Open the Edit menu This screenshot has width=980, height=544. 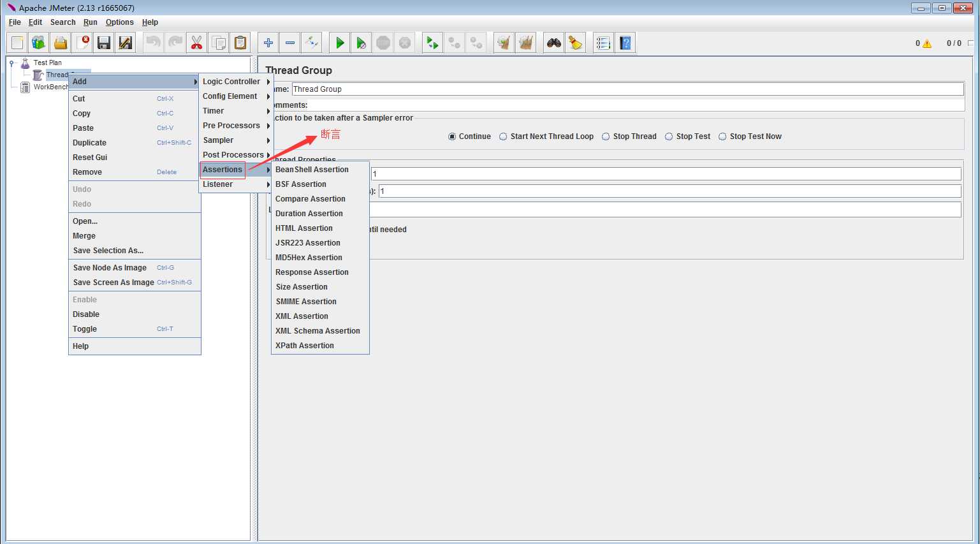coord(35,22)
